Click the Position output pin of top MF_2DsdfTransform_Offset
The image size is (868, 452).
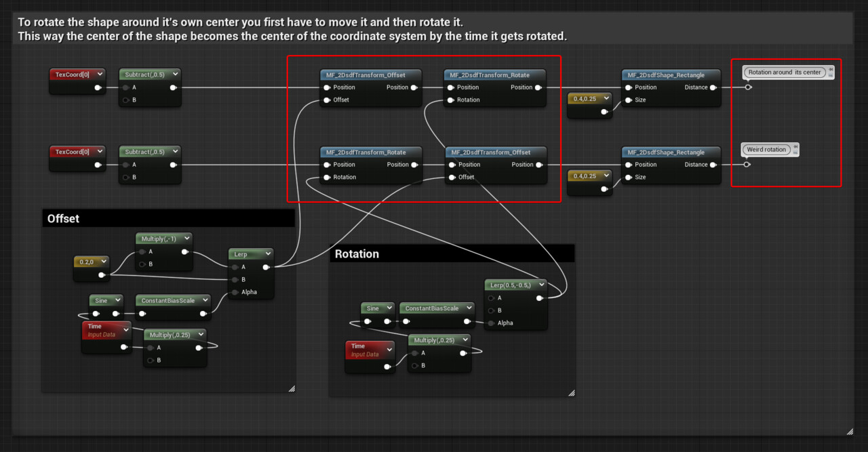(413, 87)
